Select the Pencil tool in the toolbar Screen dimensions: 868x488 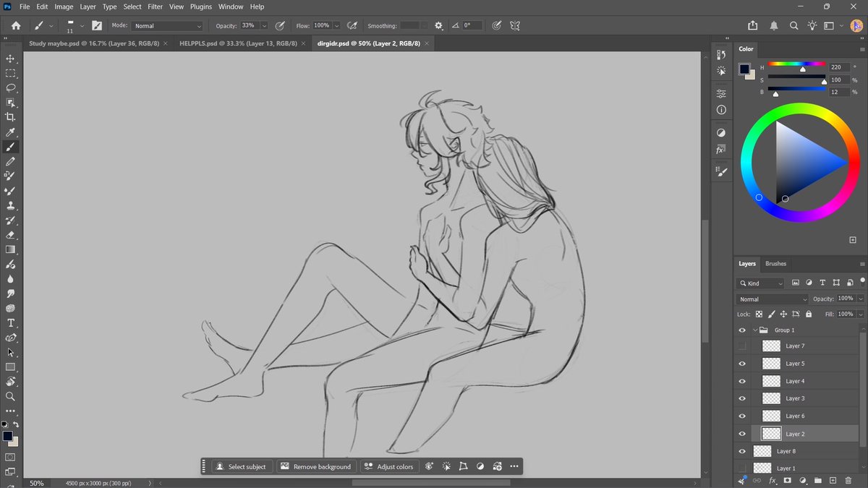(10, 162)
